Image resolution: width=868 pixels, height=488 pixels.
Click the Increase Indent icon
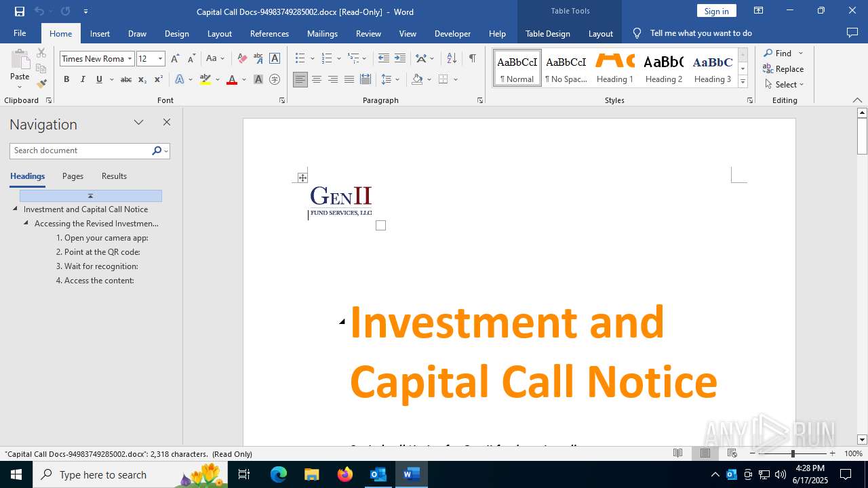400,58
